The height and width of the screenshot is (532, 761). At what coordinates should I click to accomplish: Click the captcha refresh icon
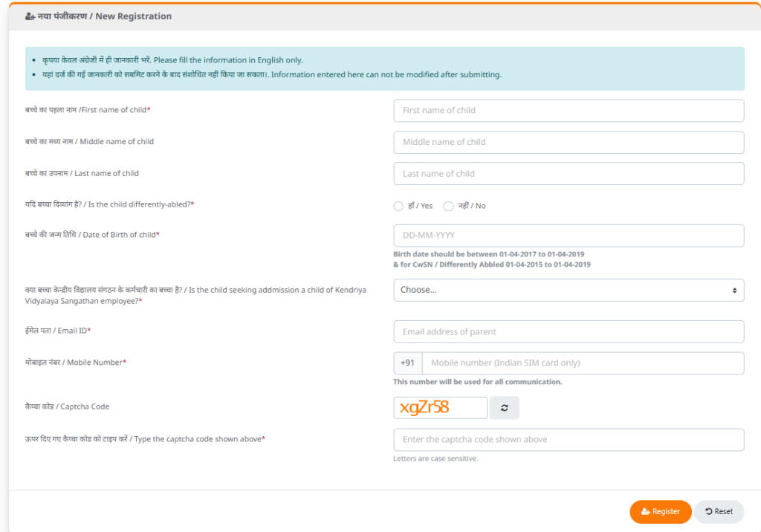coord(505,408)
